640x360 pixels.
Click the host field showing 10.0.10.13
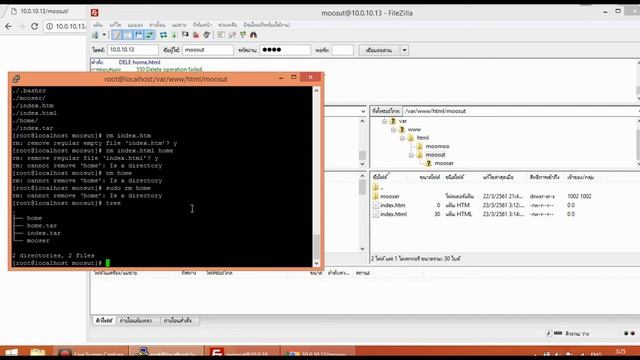pyautogui.click(x=133, y=50)
